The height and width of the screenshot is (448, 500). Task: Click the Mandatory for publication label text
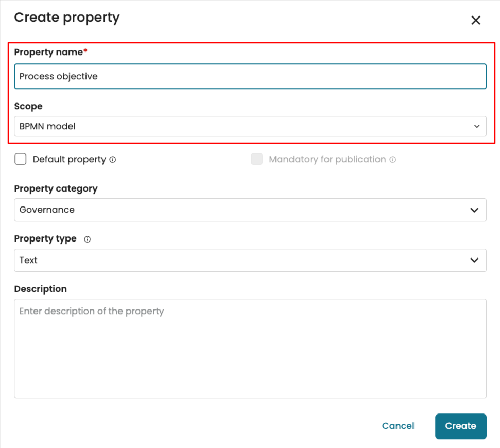coord(327,160)
